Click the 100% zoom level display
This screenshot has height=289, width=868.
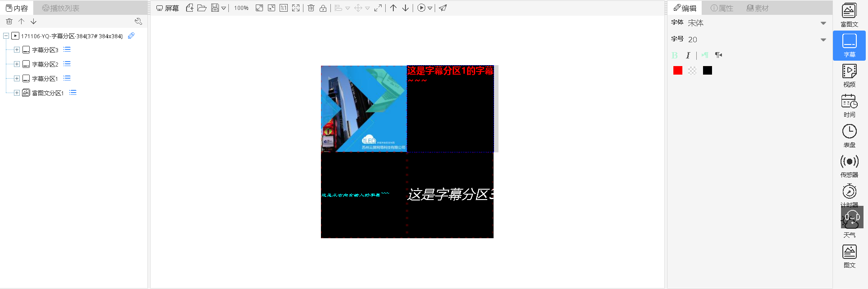pos(241,8)
